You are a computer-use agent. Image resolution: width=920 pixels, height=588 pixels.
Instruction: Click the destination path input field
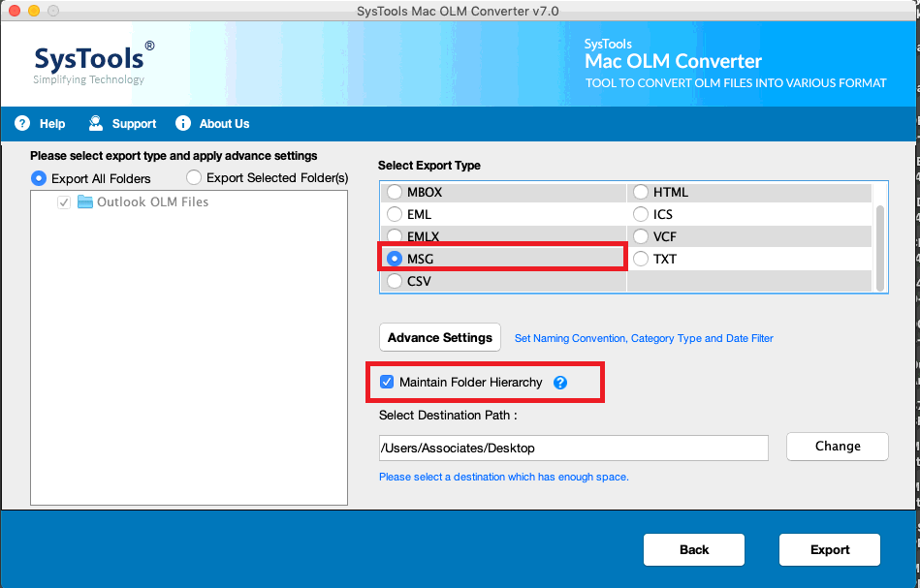(x=574, y=448)
